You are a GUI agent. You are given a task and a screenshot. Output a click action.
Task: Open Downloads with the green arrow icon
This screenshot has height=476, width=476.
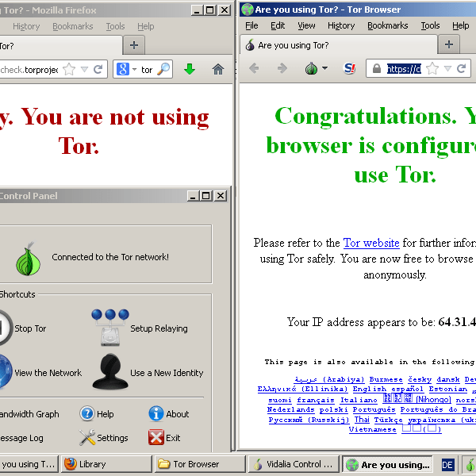click(190, 69)
